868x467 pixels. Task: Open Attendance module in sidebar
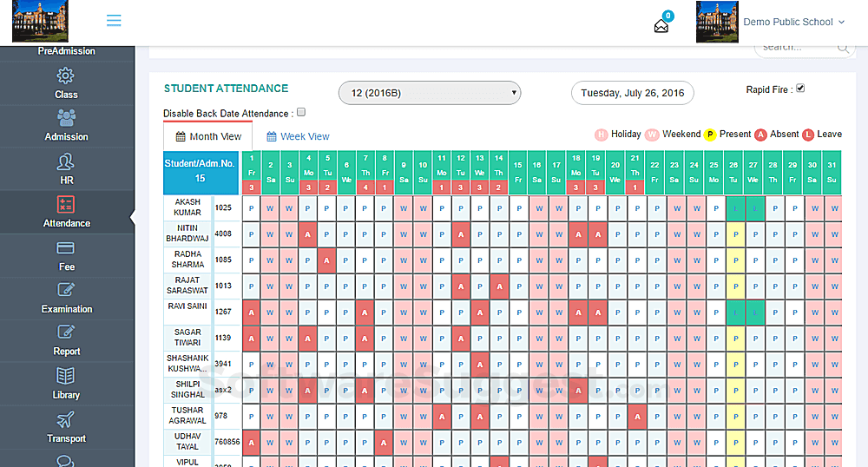[x=66, y=212]
